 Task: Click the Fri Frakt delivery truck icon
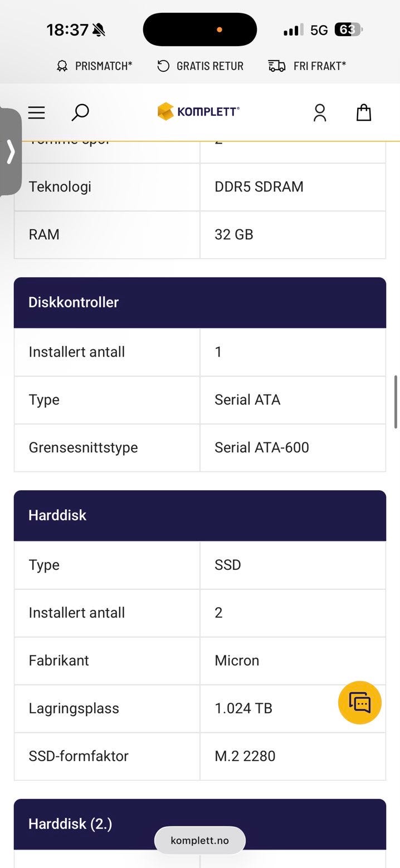tap(276, 66)
